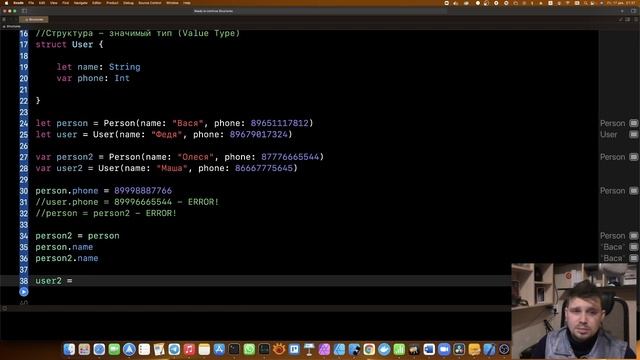The height and width of the screenshot is (360, 640).
Task: Open Trello from the dock
Action: pos(294,349)
